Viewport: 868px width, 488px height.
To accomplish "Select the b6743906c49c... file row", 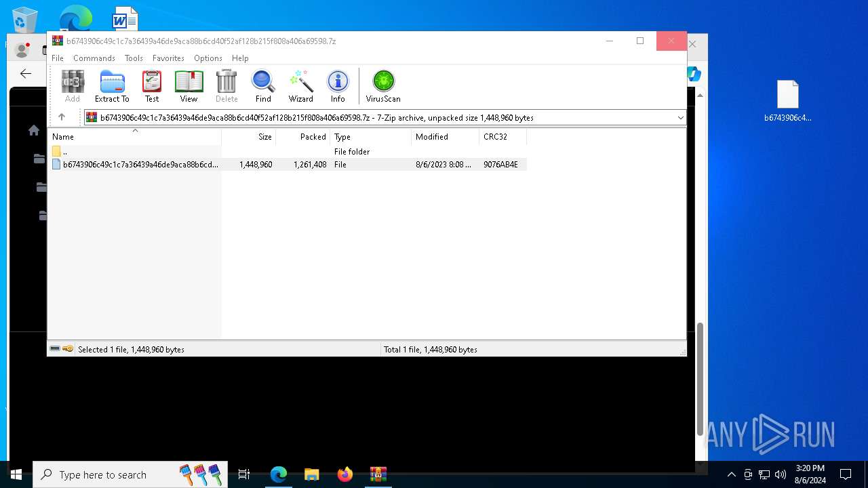I will [x=288, y=165].
